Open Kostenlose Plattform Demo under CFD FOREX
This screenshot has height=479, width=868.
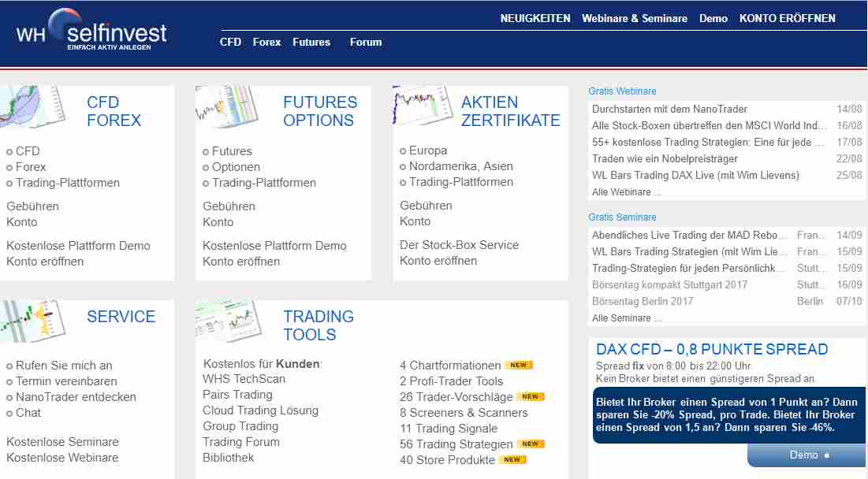(x=78, y=246)
